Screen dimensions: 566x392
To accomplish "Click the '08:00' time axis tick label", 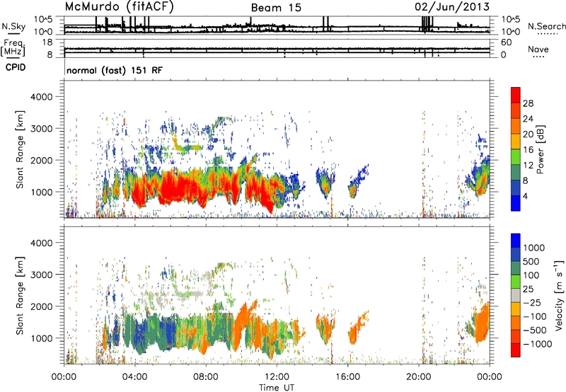I will 206,377.
